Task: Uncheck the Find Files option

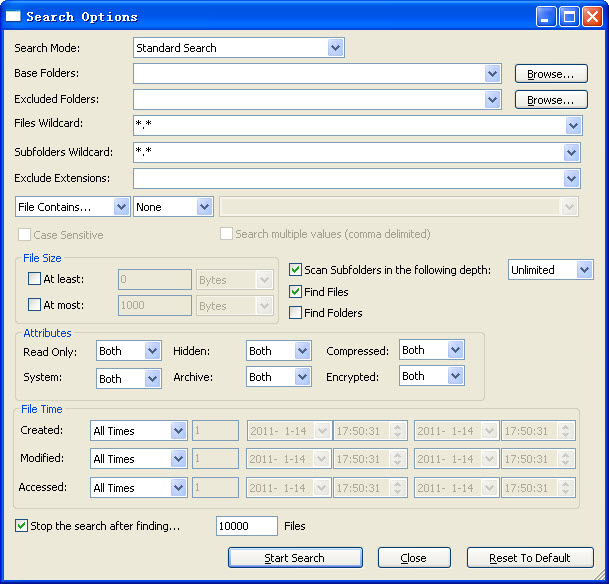Action: (x=296, y=292)
